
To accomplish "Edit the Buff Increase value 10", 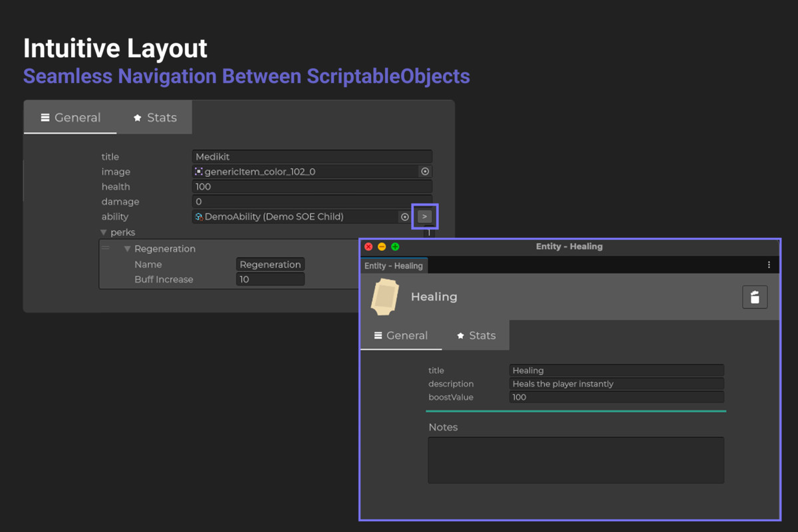I will (271, 279).
